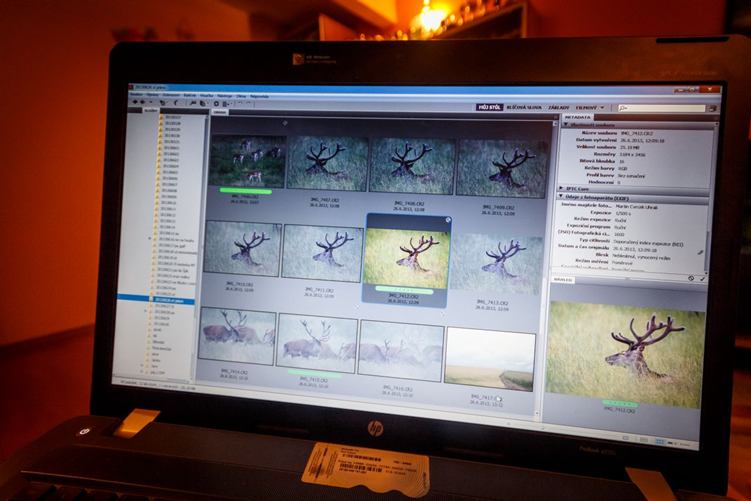
Task: Click file name value IMG_7412.CR2 in metadata
Action: coord(636,133)
